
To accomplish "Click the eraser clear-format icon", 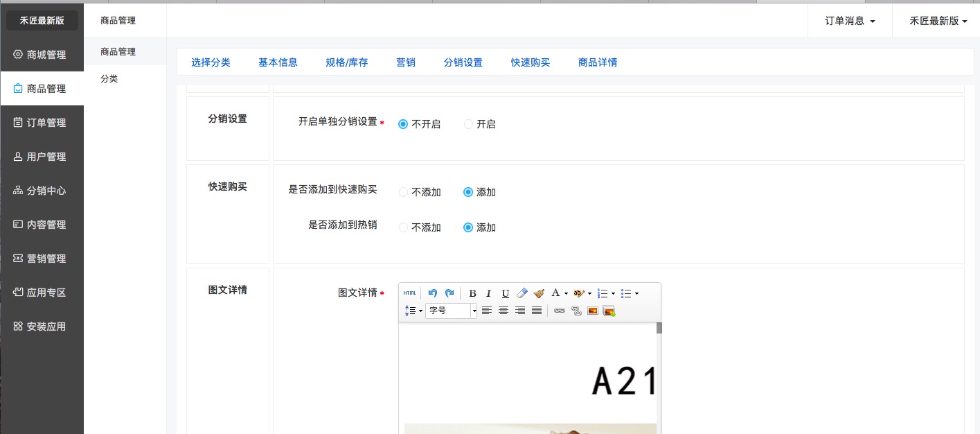I will (x=522, y=293).
